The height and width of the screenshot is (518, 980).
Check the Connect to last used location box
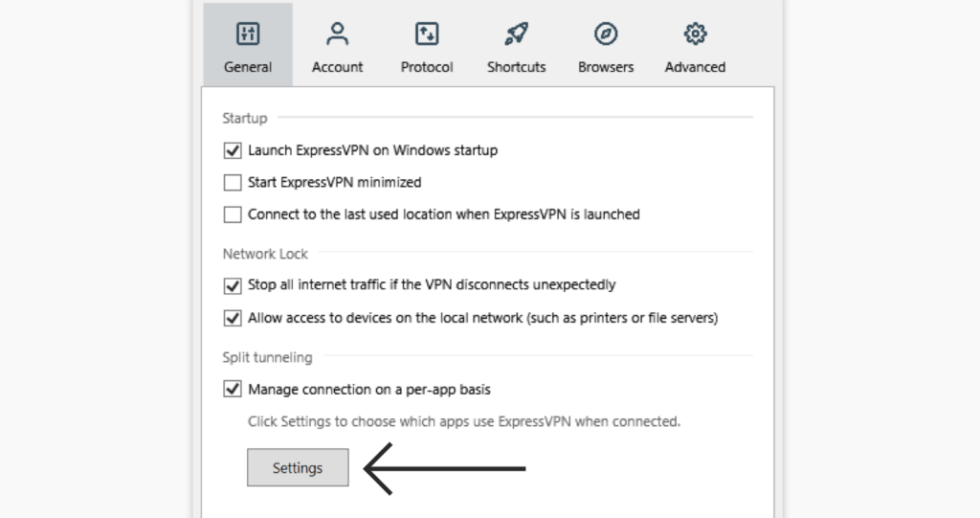233,214
